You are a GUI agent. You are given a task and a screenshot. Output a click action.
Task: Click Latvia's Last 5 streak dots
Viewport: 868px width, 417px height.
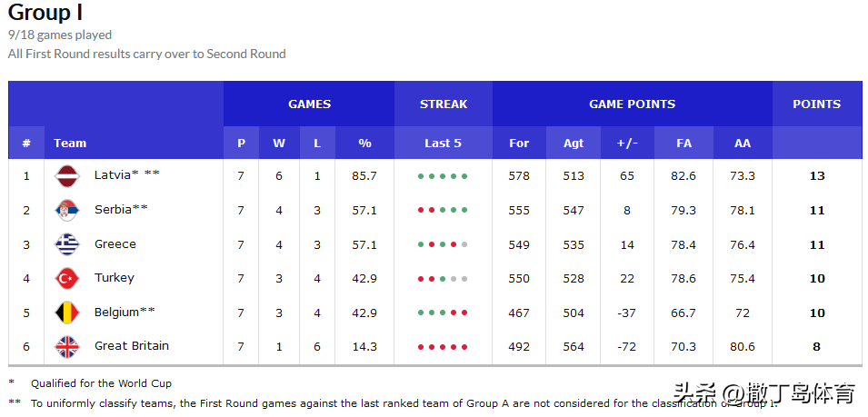[443, 176]
